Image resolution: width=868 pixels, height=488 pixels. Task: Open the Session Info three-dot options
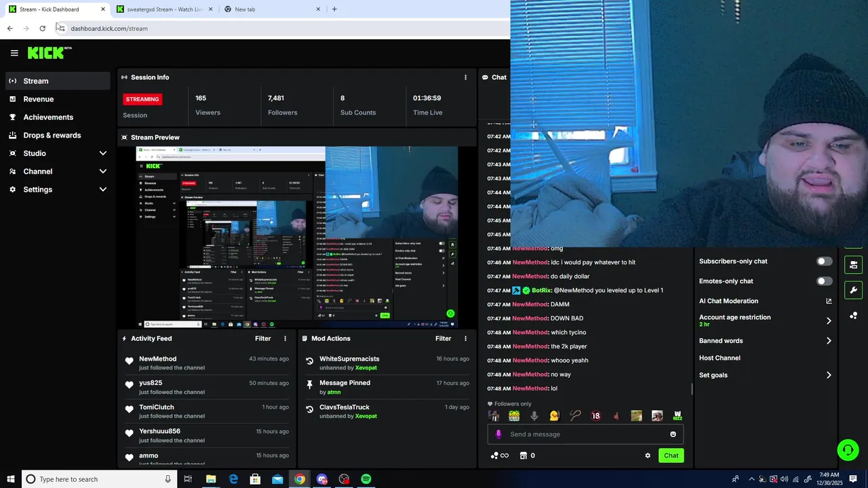465,77
